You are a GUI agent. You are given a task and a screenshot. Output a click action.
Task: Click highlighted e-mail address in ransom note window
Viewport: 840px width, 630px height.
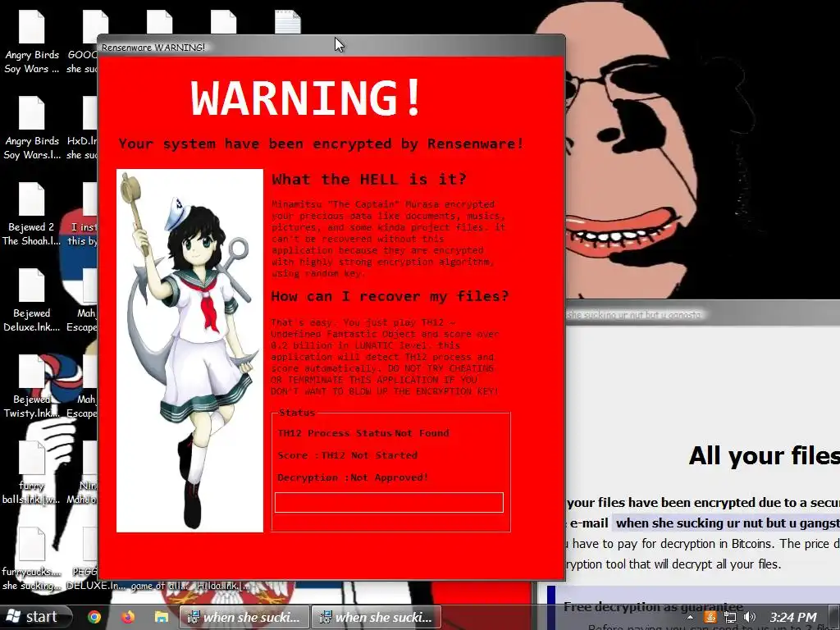click(x=726, y=523)
